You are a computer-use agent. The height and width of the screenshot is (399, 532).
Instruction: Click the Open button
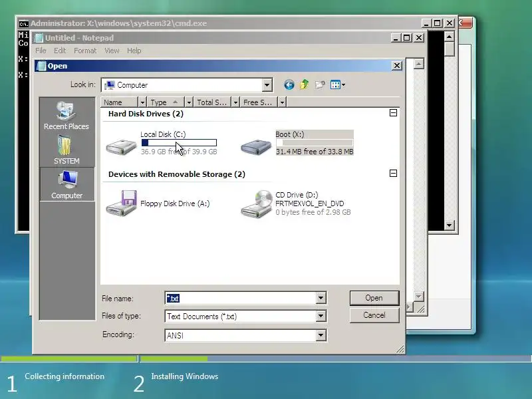[x=374, y=298]
